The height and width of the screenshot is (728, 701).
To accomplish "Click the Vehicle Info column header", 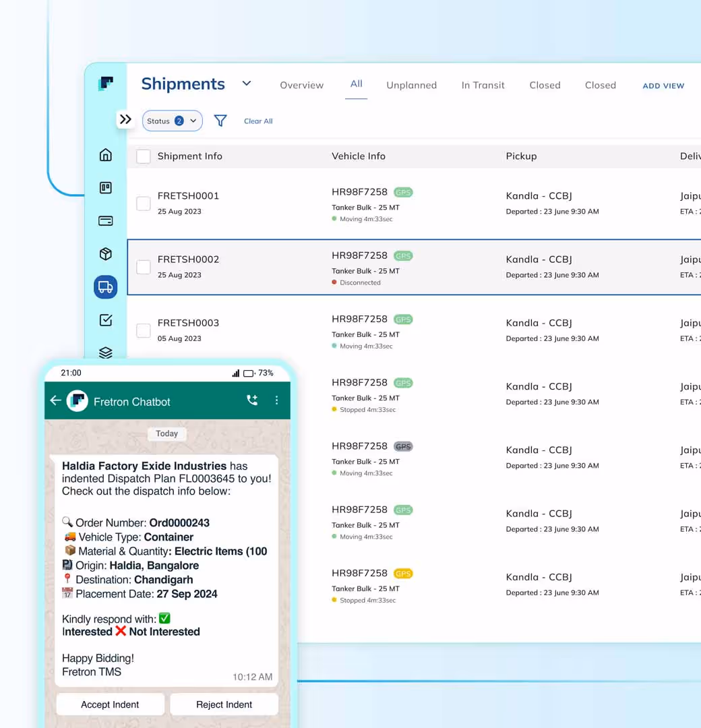I will point(359,156).
